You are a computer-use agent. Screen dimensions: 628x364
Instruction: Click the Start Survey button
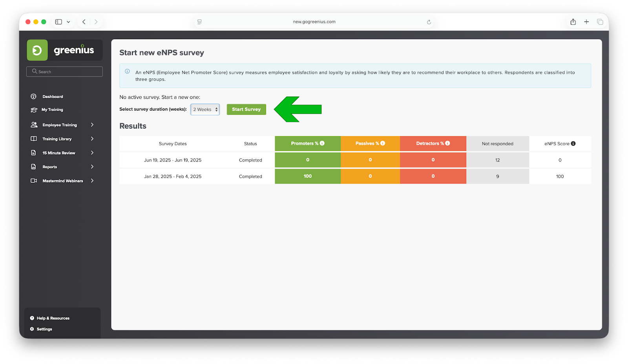click(x=246, y=109)
